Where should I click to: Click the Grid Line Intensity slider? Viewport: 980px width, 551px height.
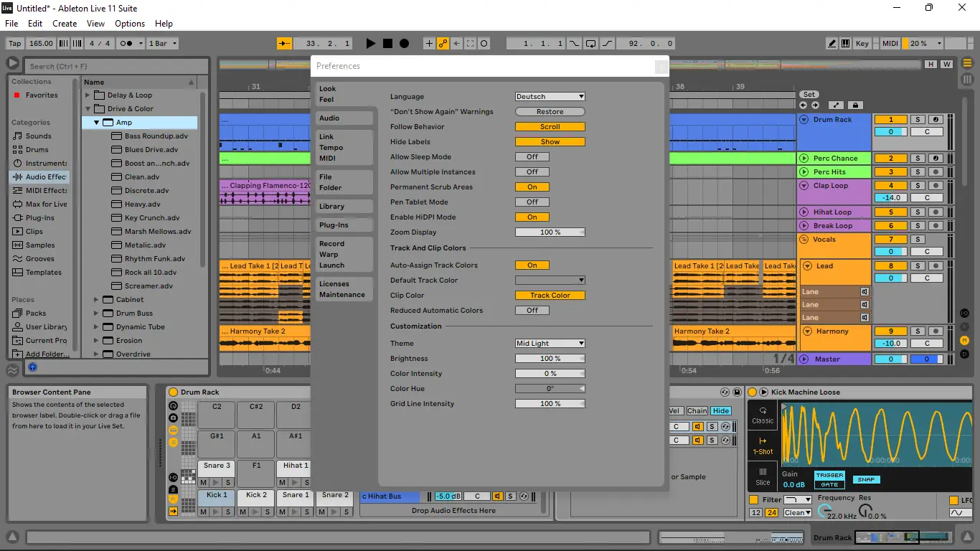[x=550, y=404]
